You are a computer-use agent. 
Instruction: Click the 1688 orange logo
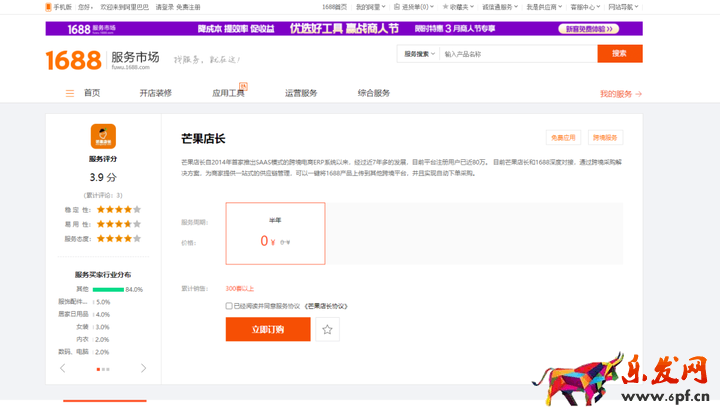point(73,60)
